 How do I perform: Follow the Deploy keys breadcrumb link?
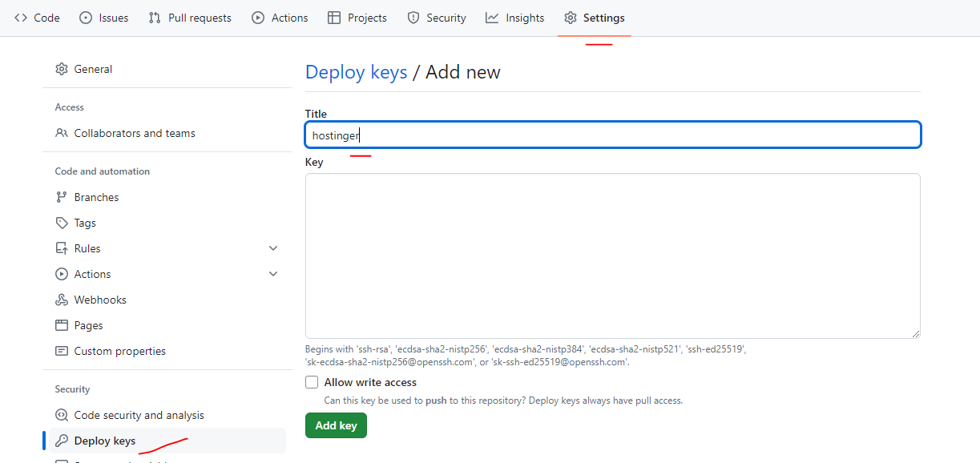pos(356,72)
